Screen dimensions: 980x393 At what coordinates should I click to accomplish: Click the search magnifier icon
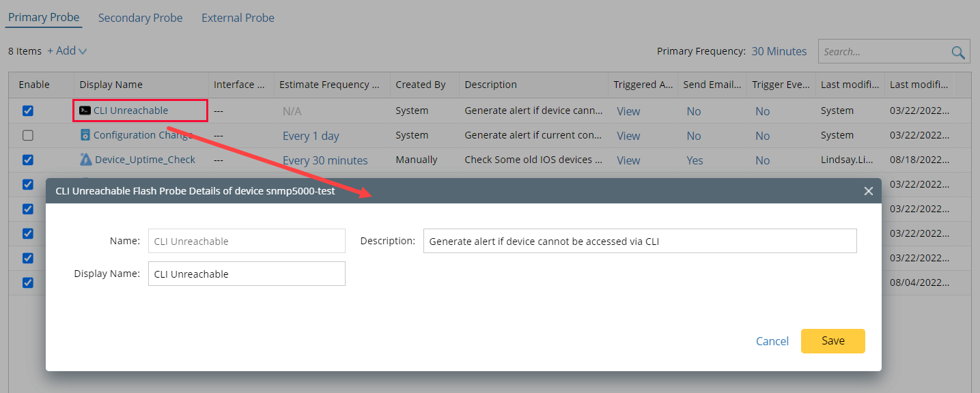pos(957,51)
